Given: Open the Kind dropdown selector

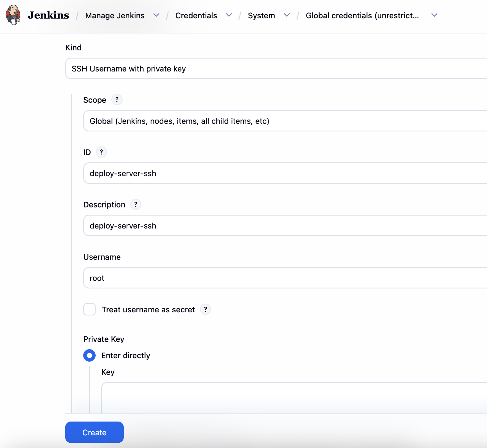Looking at the screenshot, I should coord(276,69).
